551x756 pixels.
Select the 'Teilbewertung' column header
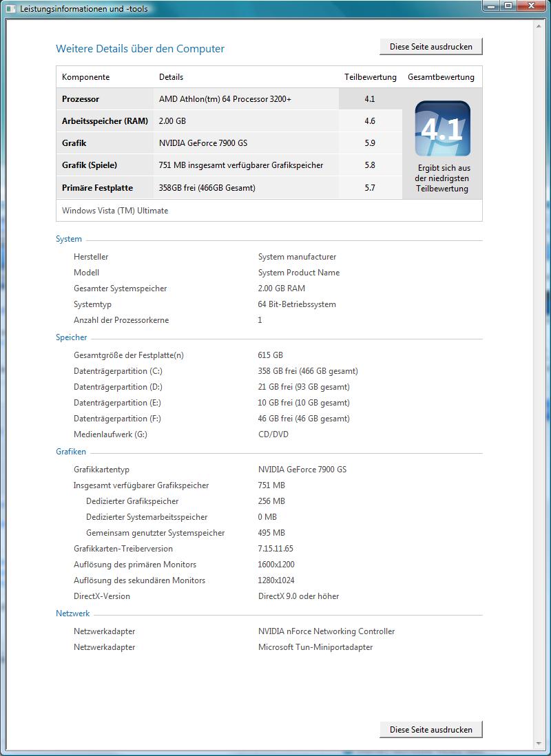coord(370,77)
